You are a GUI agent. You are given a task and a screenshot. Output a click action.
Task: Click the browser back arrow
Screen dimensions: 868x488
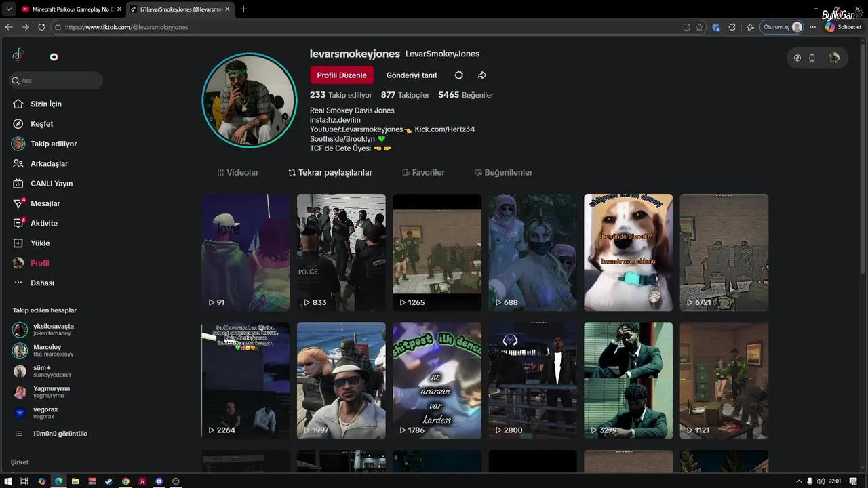point(9,27)
